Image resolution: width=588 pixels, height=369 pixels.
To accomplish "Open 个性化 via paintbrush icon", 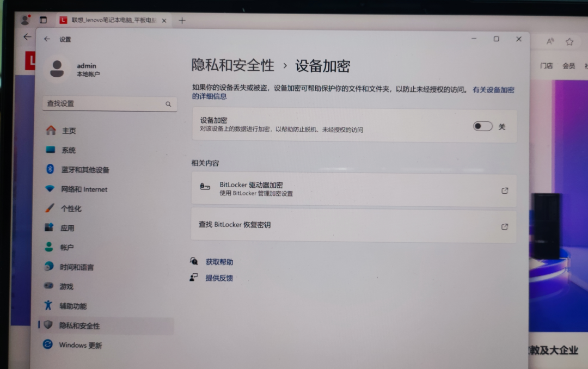I will click(x=50, y=208).
